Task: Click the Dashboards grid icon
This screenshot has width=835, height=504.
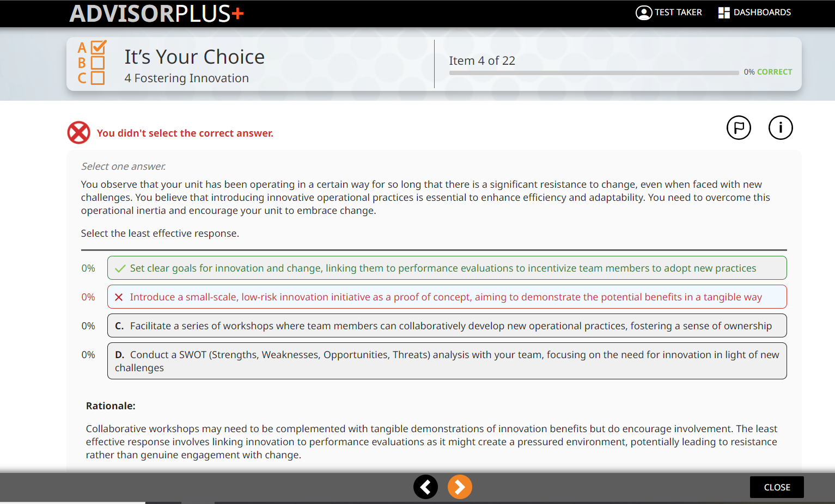Action: (724, 13)
